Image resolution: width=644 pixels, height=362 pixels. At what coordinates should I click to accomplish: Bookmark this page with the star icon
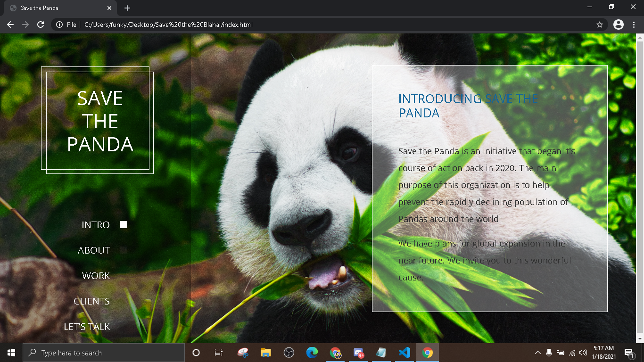point(600,25)
